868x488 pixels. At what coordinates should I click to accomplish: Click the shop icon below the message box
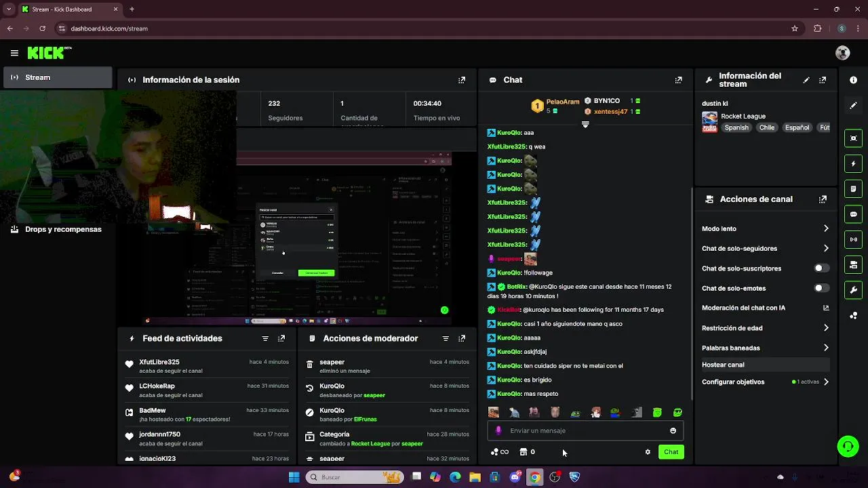(524, 452)
